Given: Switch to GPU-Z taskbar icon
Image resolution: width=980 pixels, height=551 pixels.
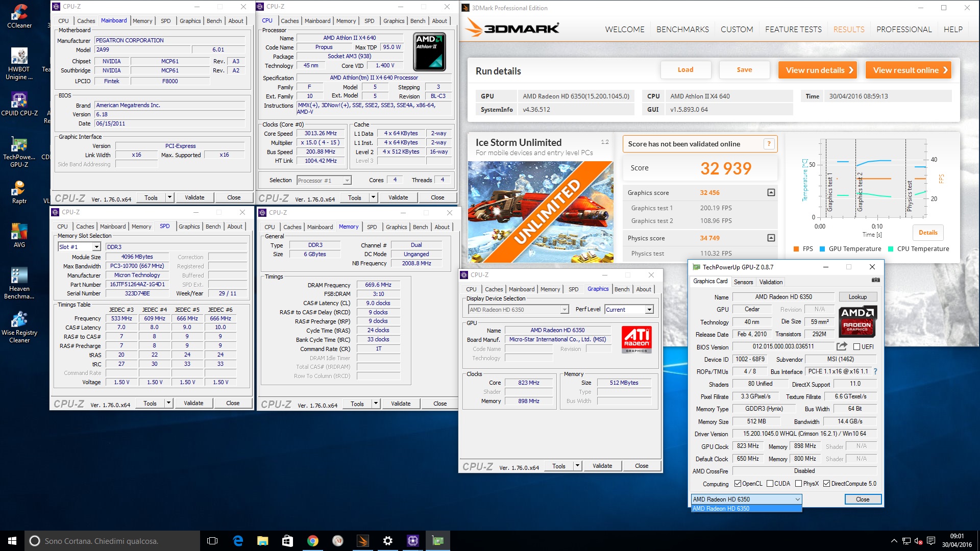Looking at the screenshot, I should (437, 541).
